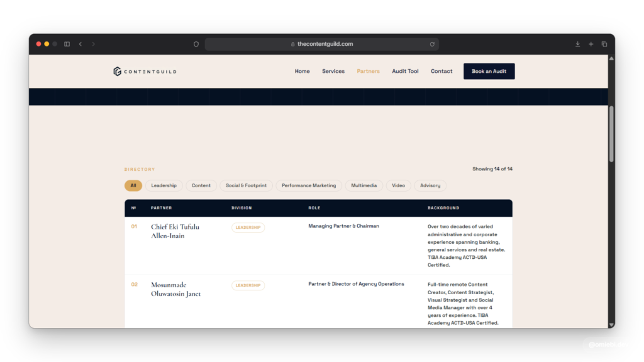644x362 pixels.
Task: Click the row number 02
Action: [x=135, y=285]
